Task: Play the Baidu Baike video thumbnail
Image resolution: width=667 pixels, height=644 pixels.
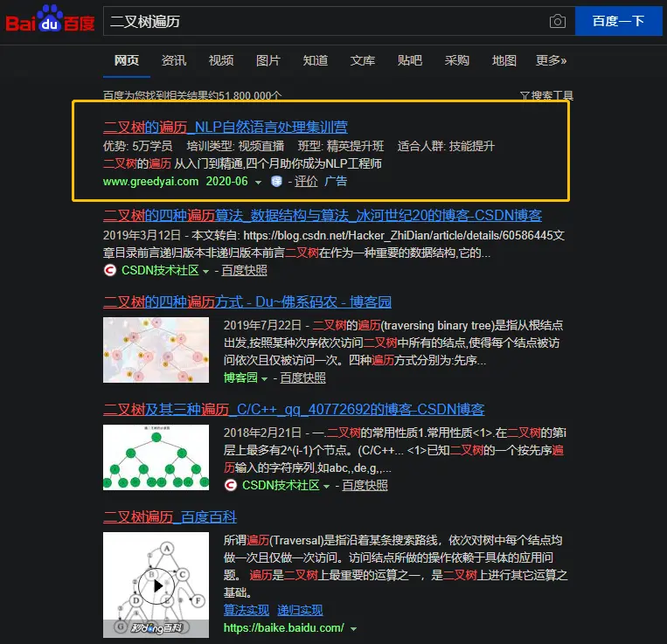Action: (x=156, y=585)
